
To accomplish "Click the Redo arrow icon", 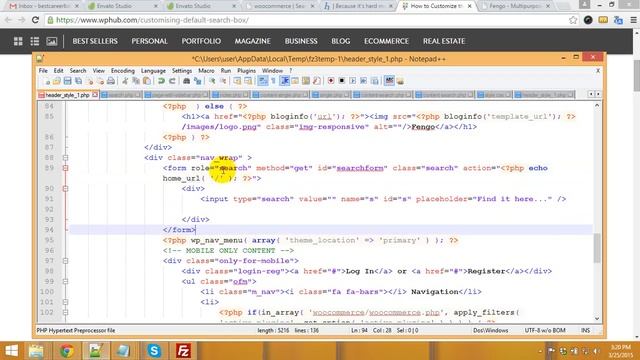I will point(172,81).
